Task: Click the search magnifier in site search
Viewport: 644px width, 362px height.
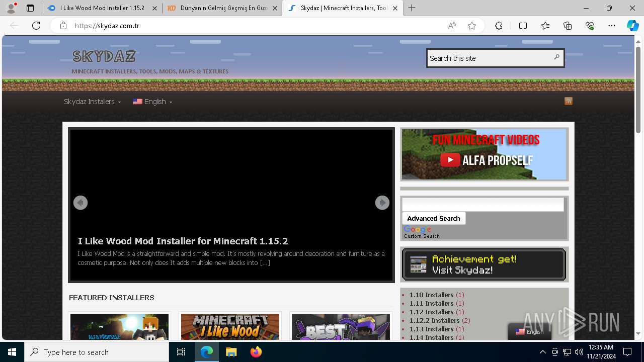Action: click(x=556, y=57)
